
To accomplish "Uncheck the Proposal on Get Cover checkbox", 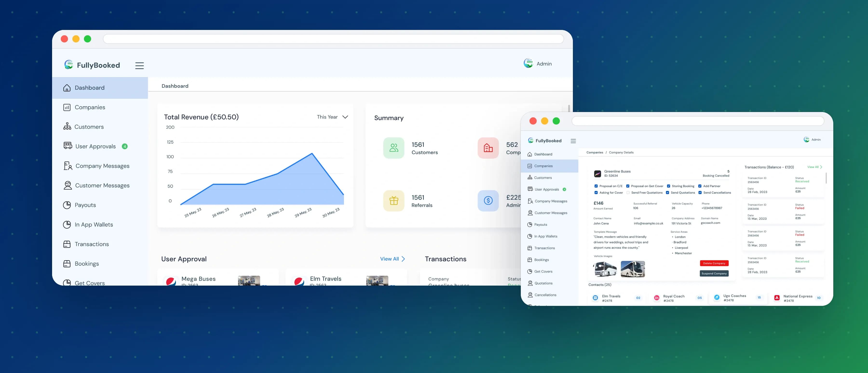I will coord(628,186).
